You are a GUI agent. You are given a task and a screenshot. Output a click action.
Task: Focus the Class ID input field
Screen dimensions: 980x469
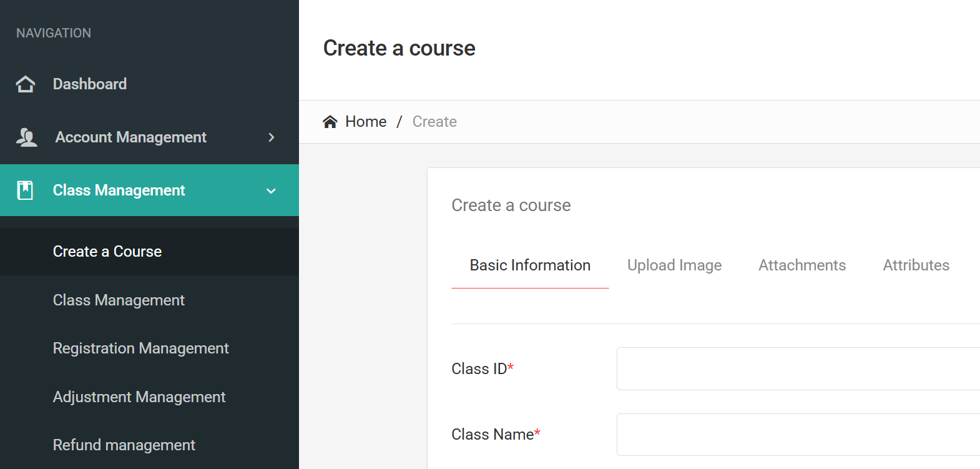click(798, 369)
